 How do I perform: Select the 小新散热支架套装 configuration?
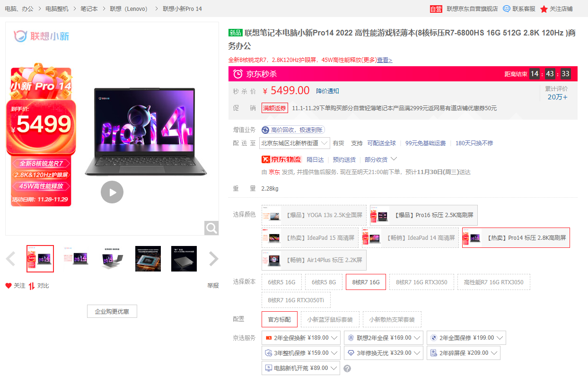(392, 319)
